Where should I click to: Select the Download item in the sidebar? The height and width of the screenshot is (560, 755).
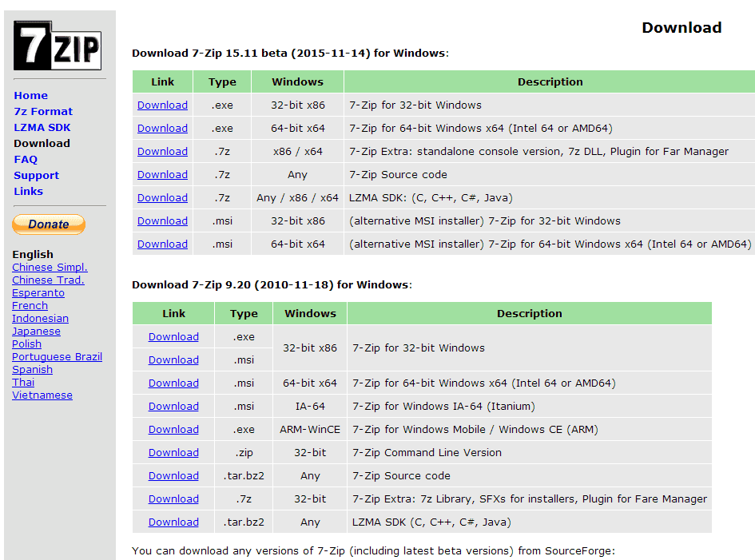click(42, 143)
